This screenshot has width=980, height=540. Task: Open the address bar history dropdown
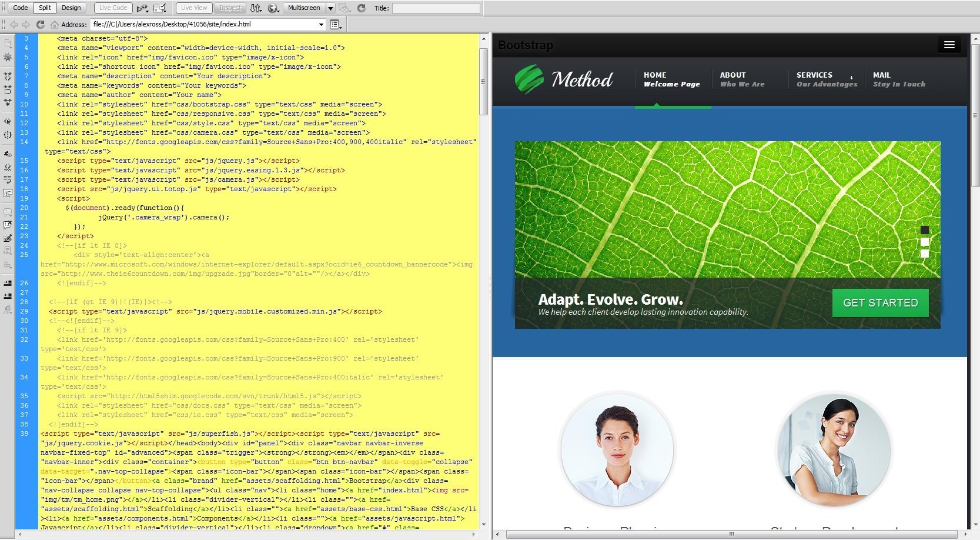(x=321, y=25)
